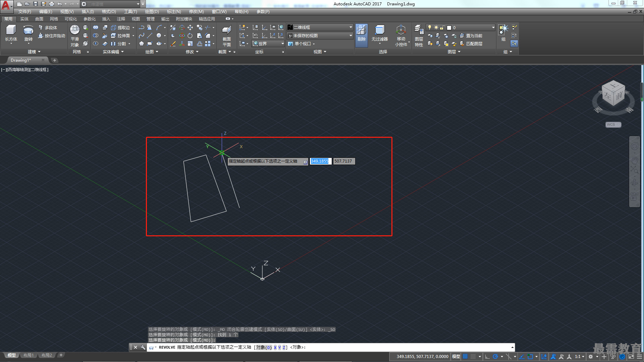
Task: Add a new drawing tab with plus
Action: pos(54,60)
